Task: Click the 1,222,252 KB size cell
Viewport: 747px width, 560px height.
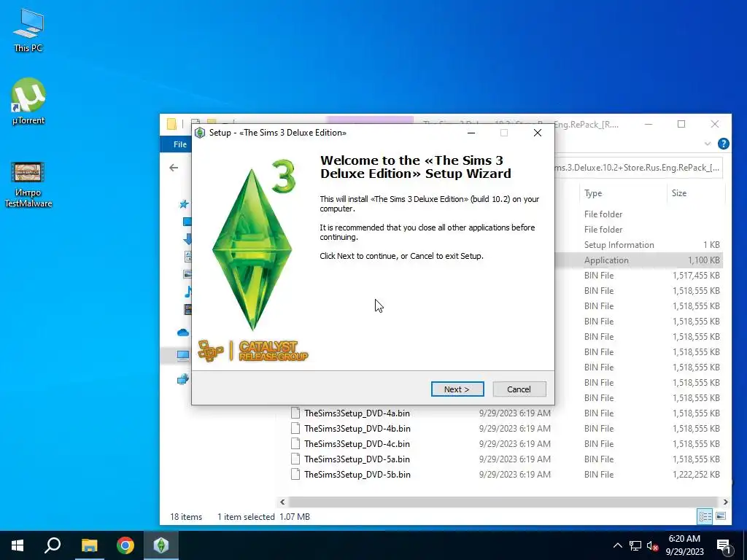Action: [x=696, y=474]
